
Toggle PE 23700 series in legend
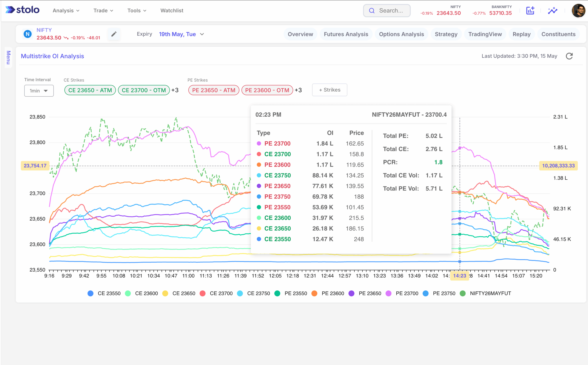[x=402, y=293]
